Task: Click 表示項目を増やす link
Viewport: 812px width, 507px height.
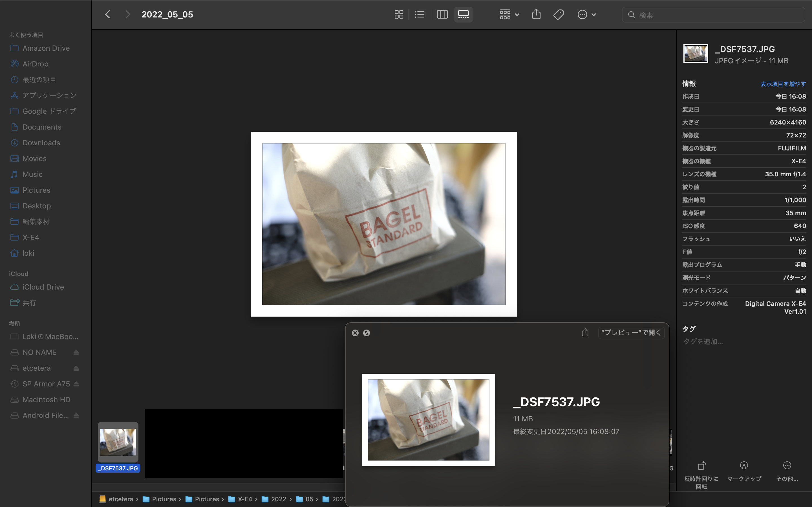Action: click(782, 84)
